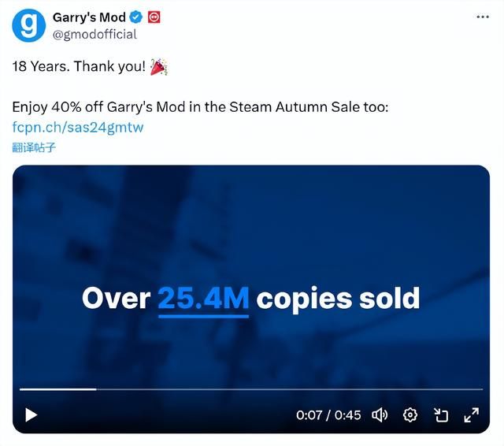Image resolution: width=504 pixels, height=446 pixels.
Task: Mute the video using the speaker icon
Action: click(379, 414)
